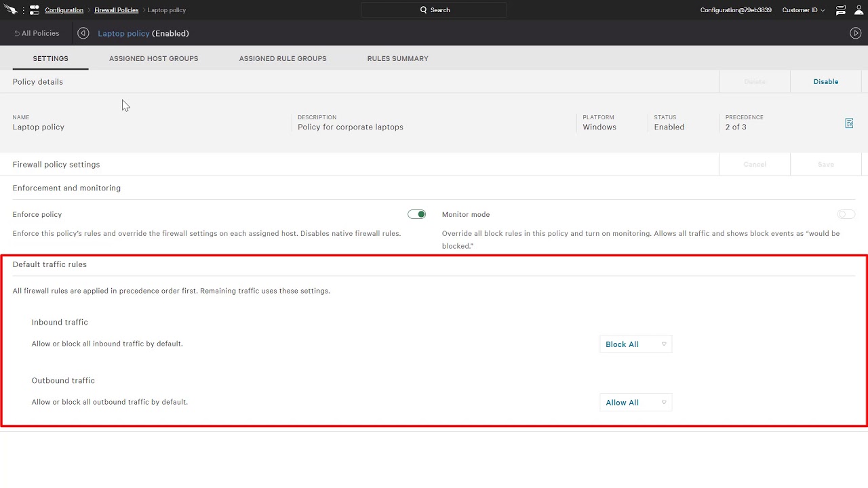Screen dimensions: 868x488
Task: Open the user account profile icon
Action: tap(859, 10)
